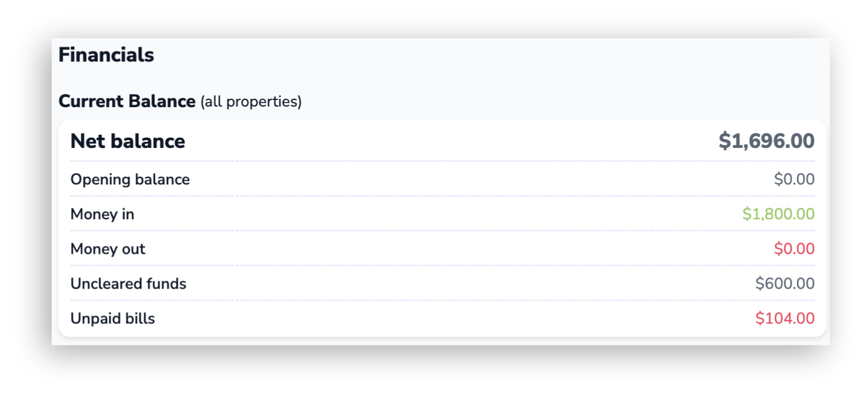Open the Net balance row label

click(x=127, y=141)
